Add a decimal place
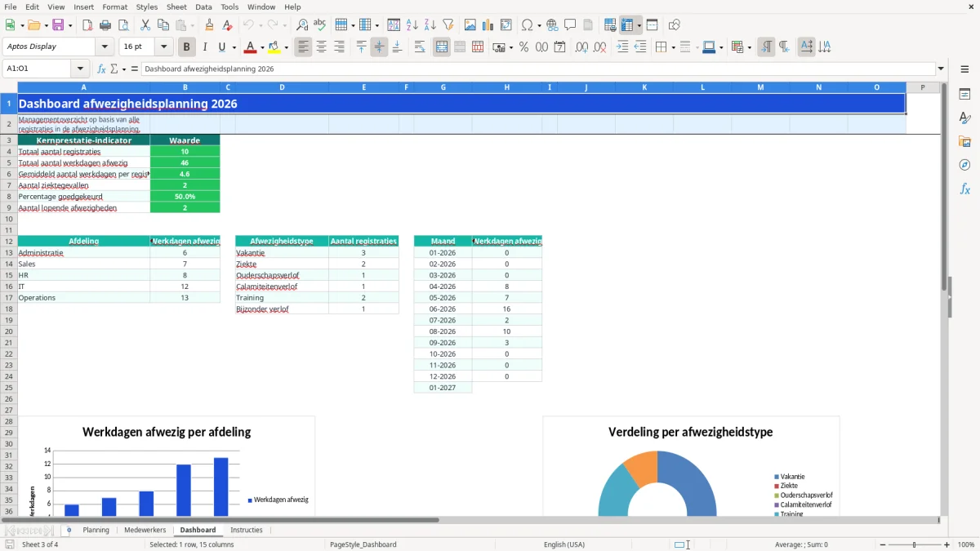980x551 pixels. click(x=581, y=47)
